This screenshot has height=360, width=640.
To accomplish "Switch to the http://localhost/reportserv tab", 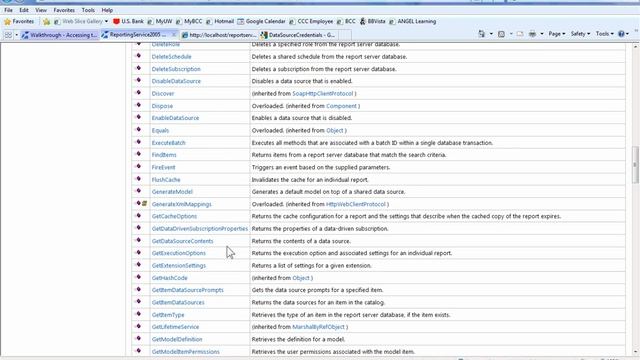I will click(x=219, y=35).
